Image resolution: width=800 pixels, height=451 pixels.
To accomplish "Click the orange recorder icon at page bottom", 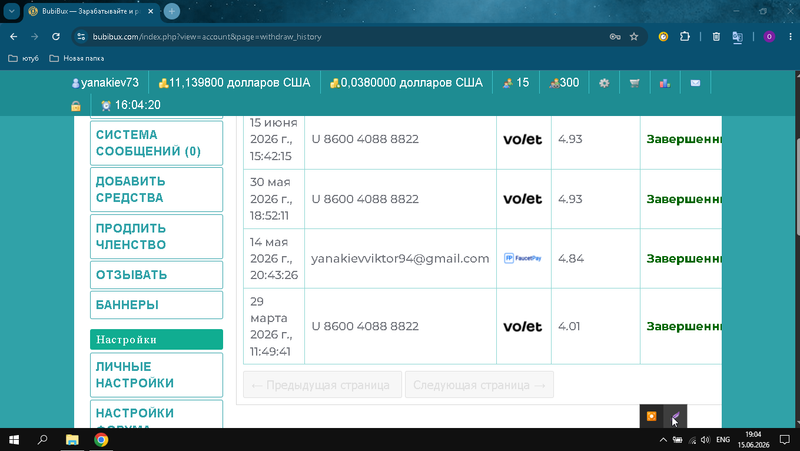I will [x=652, y=416].
